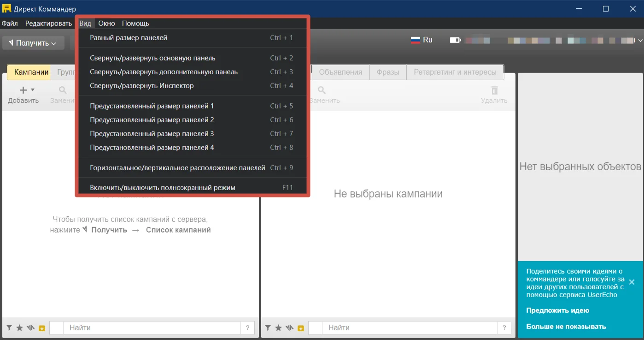Click the Найти search field in left panel
The height and width of the screenshot is (340, 644).
click(x=152, y=328)
